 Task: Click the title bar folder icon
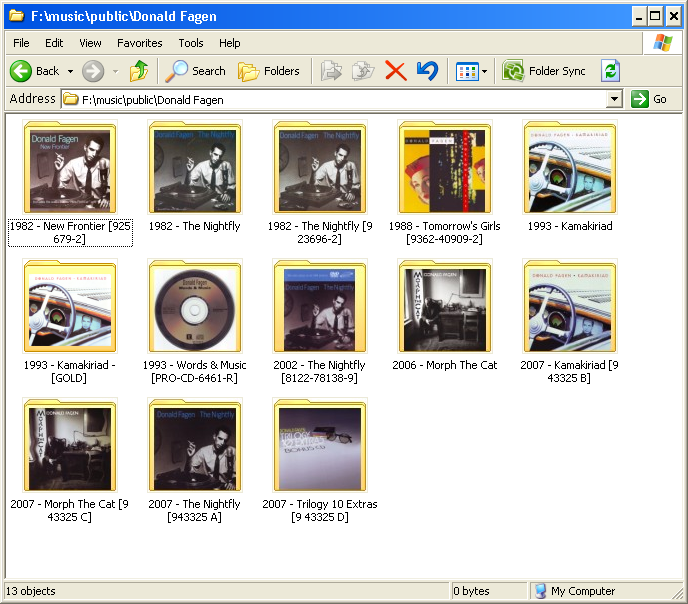tap(17, 16)
